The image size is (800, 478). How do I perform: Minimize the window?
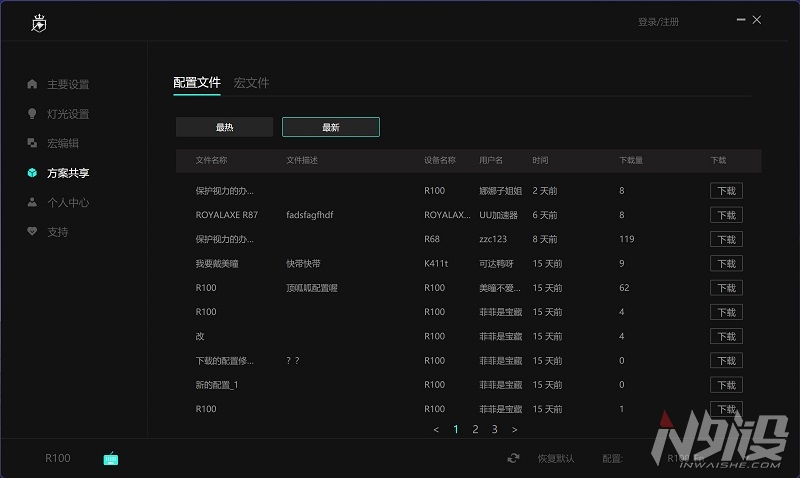(x=741, y=19)
